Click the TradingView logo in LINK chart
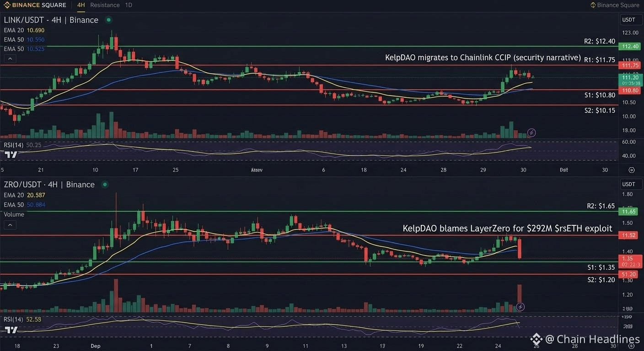The image size is (644, 351). [11, 154]
